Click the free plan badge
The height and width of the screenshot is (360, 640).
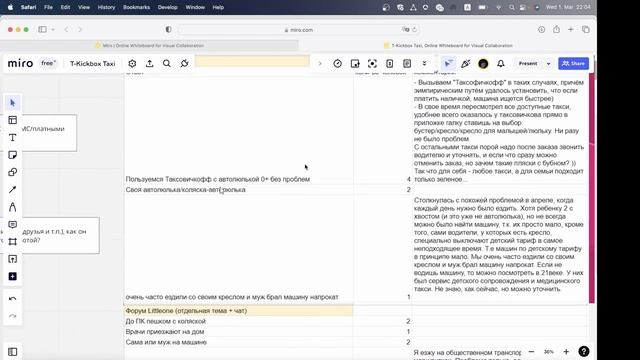[x=48, y=64]
